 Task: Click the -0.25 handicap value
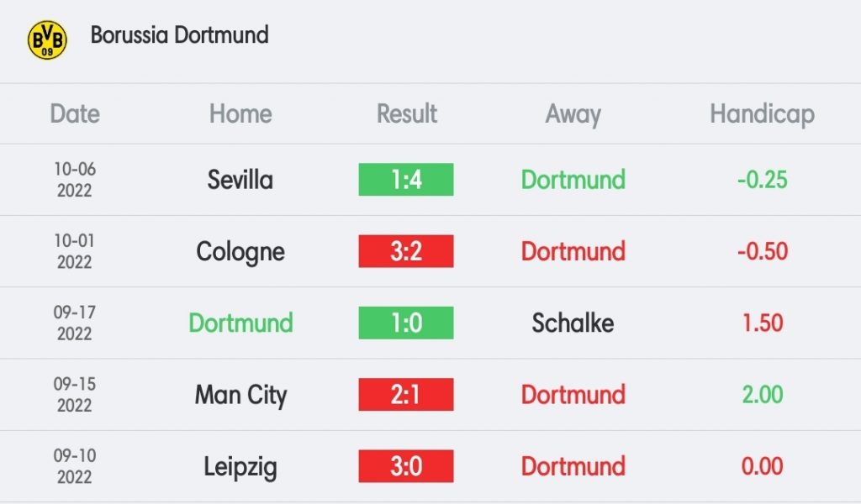coord(762,179)
